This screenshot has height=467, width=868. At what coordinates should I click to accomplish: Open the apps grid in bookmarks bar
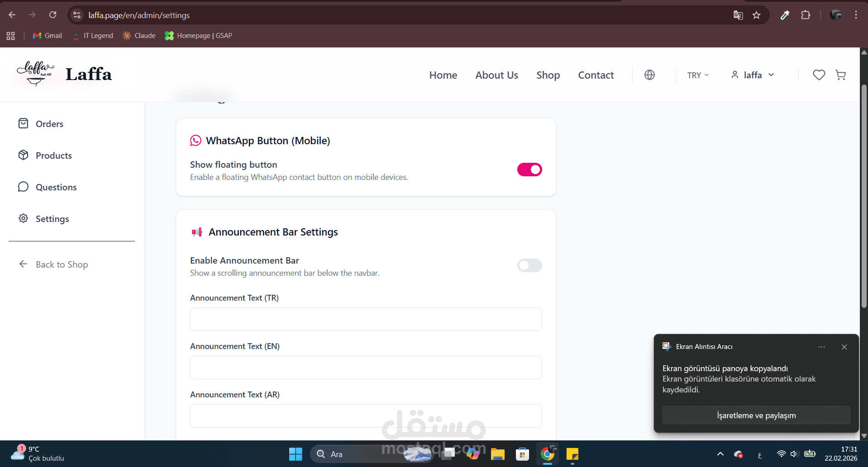click(11, 36)
